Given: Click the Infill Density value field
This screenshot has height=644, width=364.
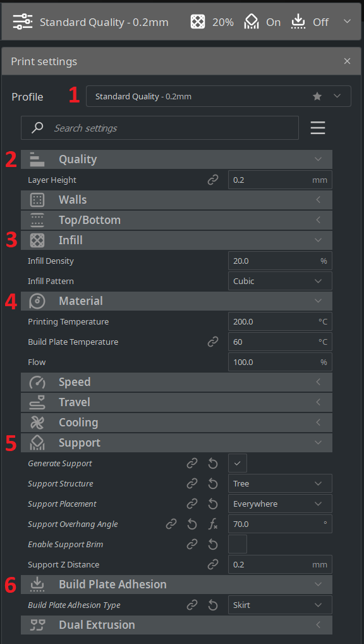Looking at the screenshot, I should 280,261.
